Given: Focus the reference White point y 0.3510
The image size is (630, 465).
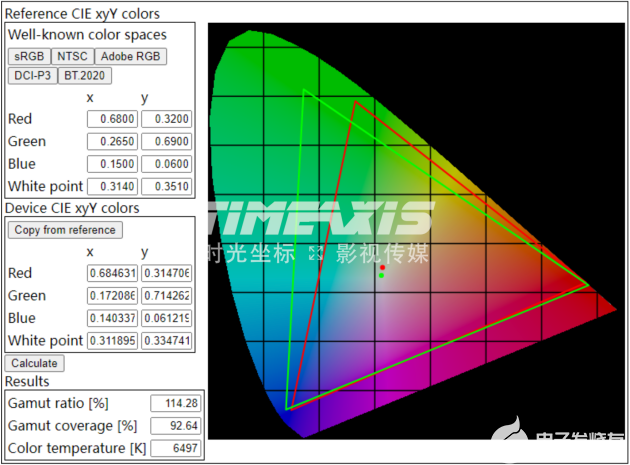Looking at the screenshot, I should (166, 186).
